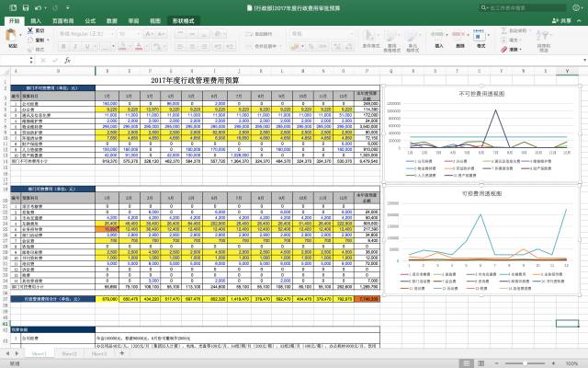Toggle Underline formatting
This screenshot has height=368, width=588.
87,47
